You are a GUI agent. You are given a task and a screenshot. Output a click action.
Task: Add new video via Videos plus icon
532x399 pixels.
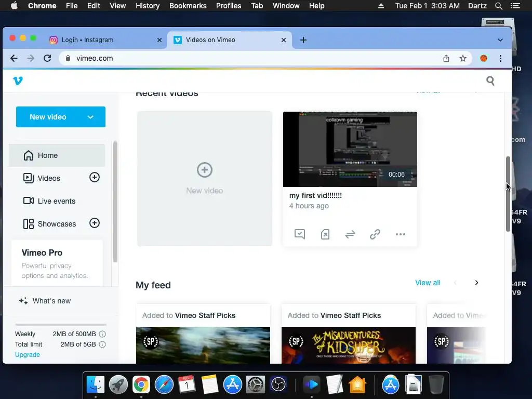click(x=95, y=177)
